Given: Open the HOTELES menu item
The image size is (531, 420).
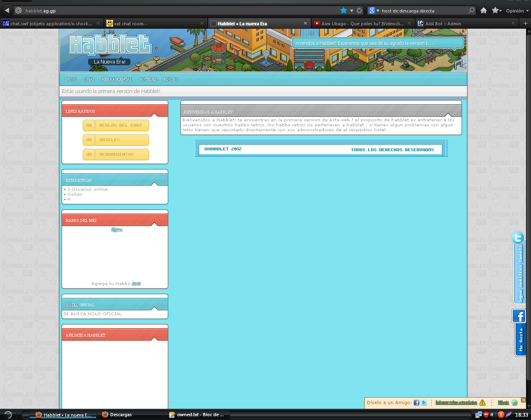Looking at the screenshot, I should pos(147,79).
